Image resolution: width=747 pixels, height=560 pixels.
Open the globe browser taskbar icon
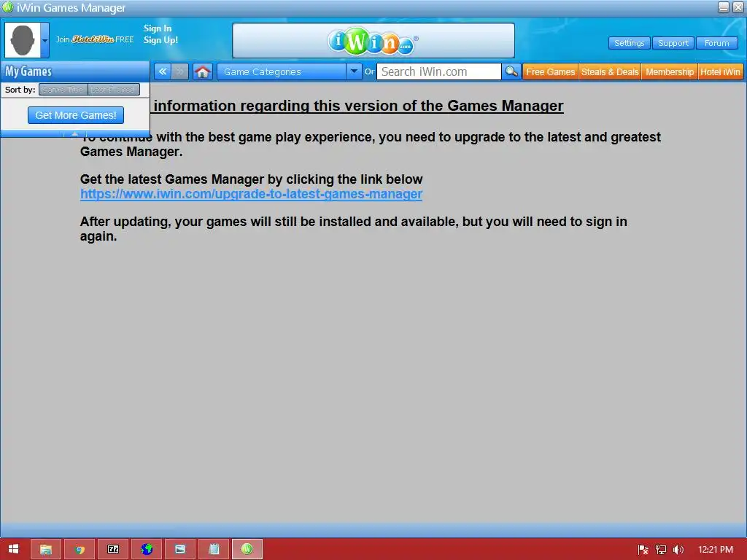tap(147, 549)
